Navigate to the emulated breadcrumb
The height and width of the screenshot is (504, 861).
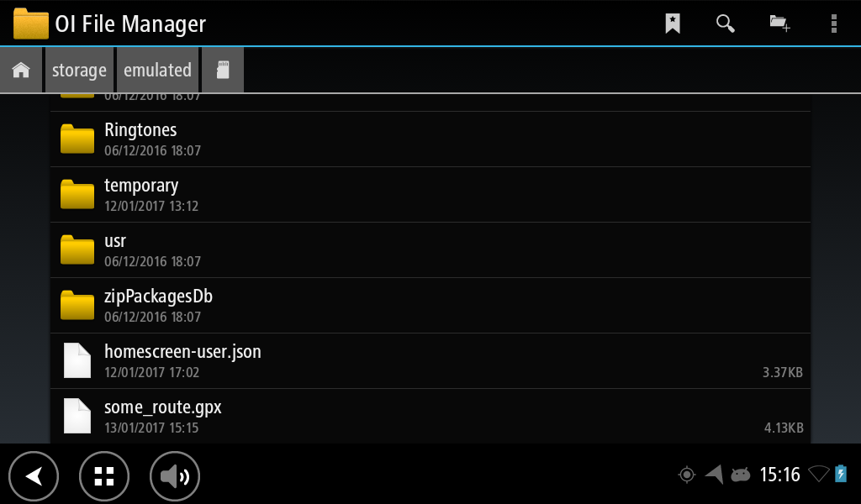[x=157, y=71]
